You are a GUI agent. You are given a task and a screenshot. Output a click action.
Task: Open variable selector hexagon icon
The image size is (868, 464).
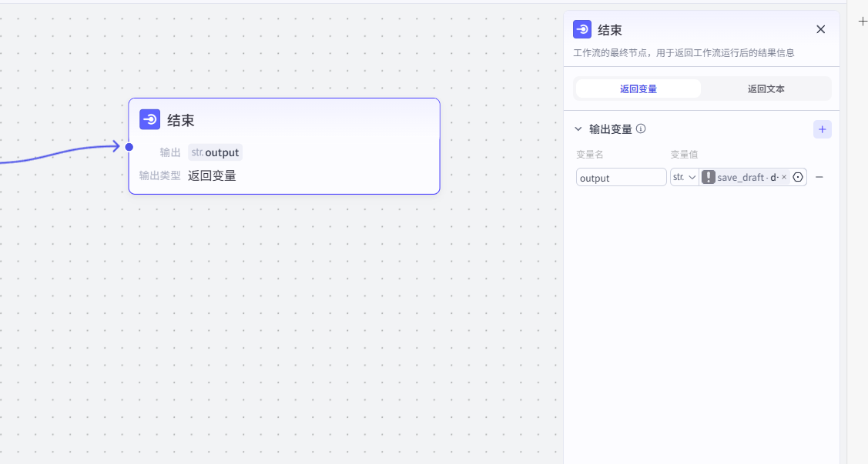798,177
